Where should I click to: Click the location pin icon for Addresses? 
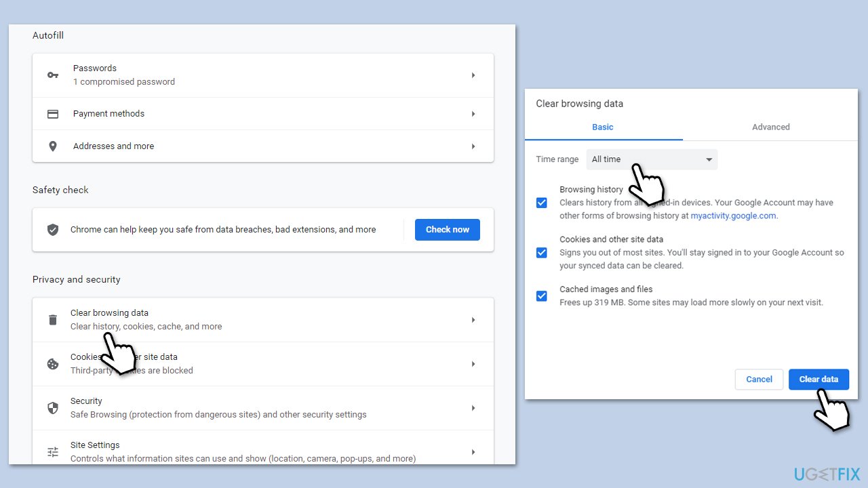53,146
